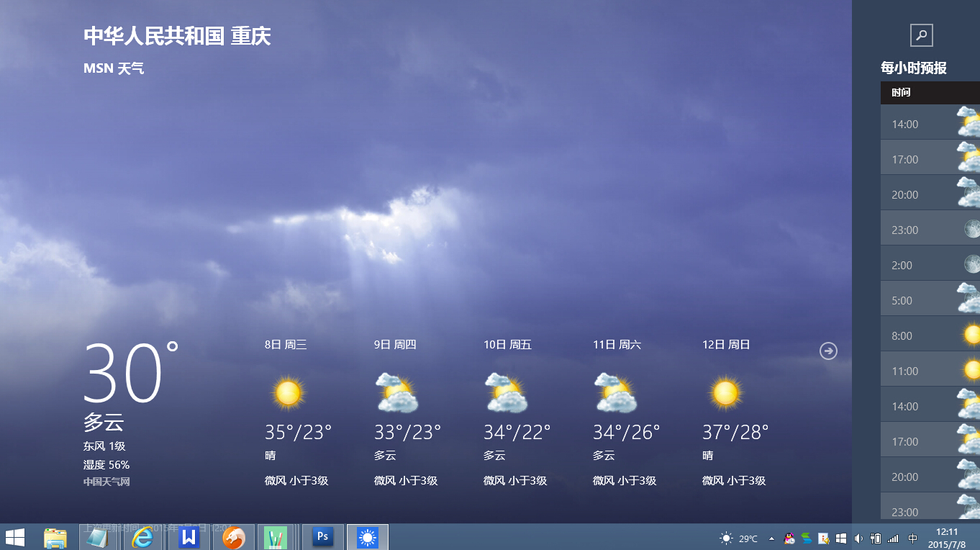
Task: Open the 每小时预报 hourly forecast section
Action: pyautogui.click(x=913, y=68)
